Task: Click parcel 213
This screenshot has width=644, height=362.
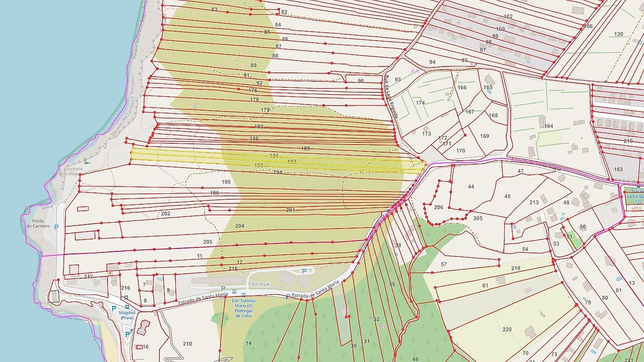Action: point(534,202)
